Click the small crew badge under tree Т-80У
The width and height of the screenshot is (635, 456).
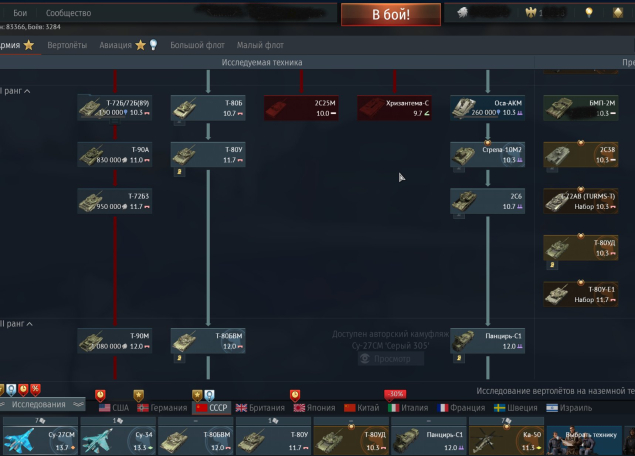(x=179, y=172)
